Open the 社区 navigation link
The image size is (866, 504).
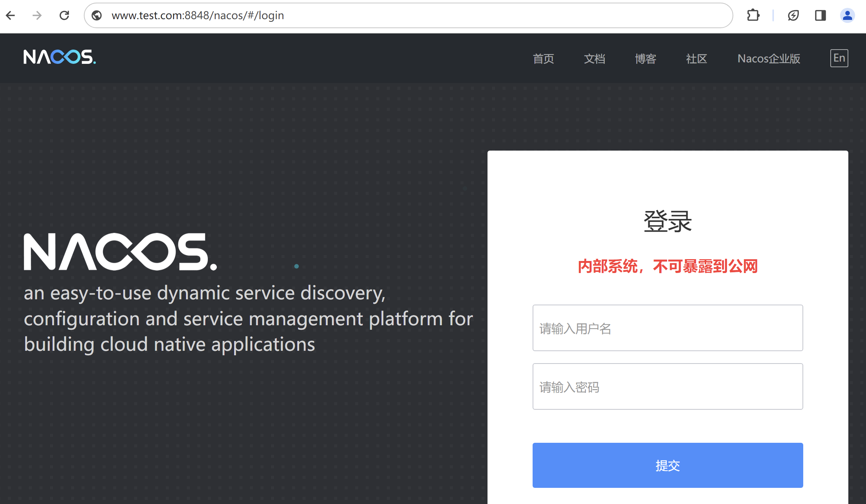(696, 59)
